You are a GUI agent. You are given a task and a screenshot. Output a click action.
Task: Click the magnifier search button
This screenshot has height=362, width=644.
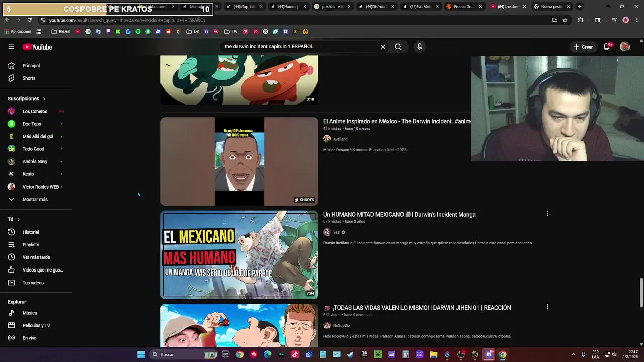pyautogui.click(x=398, y=47)
